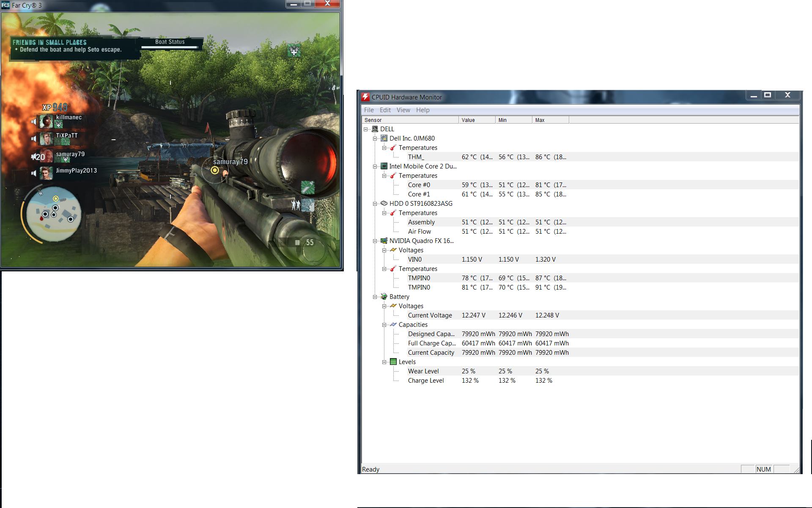Click the NVIDIA Quadro FX graphics card icon

pyautogui.click(x=384, y=241)
